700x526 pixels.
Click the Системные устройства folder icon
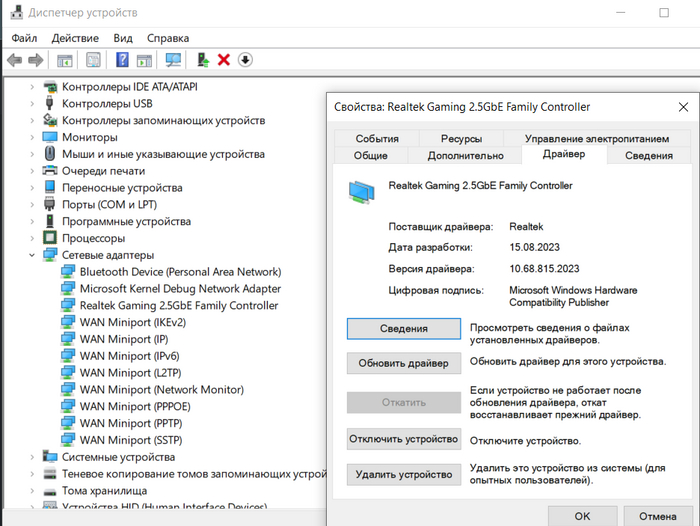(x=50, y=456)
